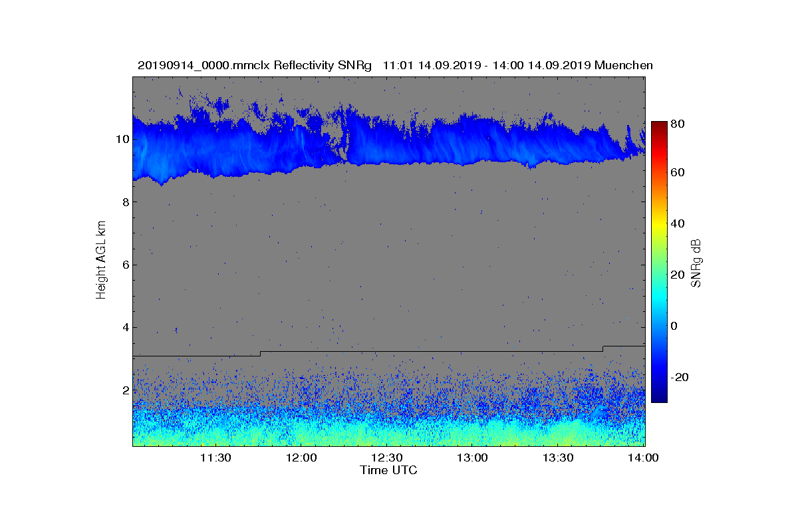The width and height of the screenshot is (798, 532).
Task: Click the height tick label '6'
Action: [x=125, y=265]
